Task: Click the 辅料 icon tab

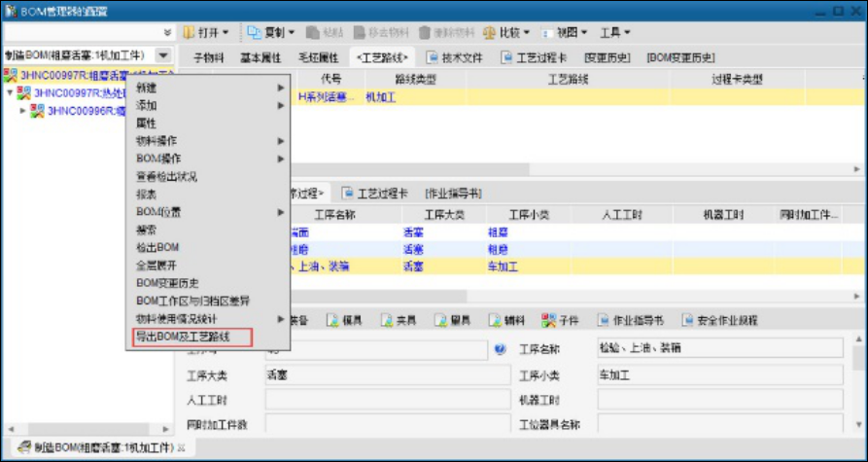Action: (x=506, y=320)
